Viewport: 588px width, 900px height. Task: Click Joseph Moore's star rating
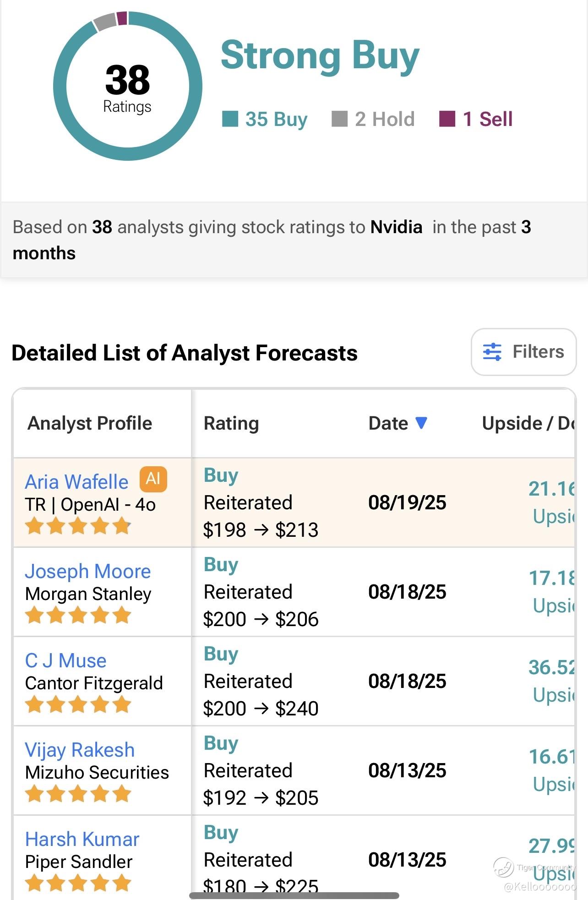(78, 615)
